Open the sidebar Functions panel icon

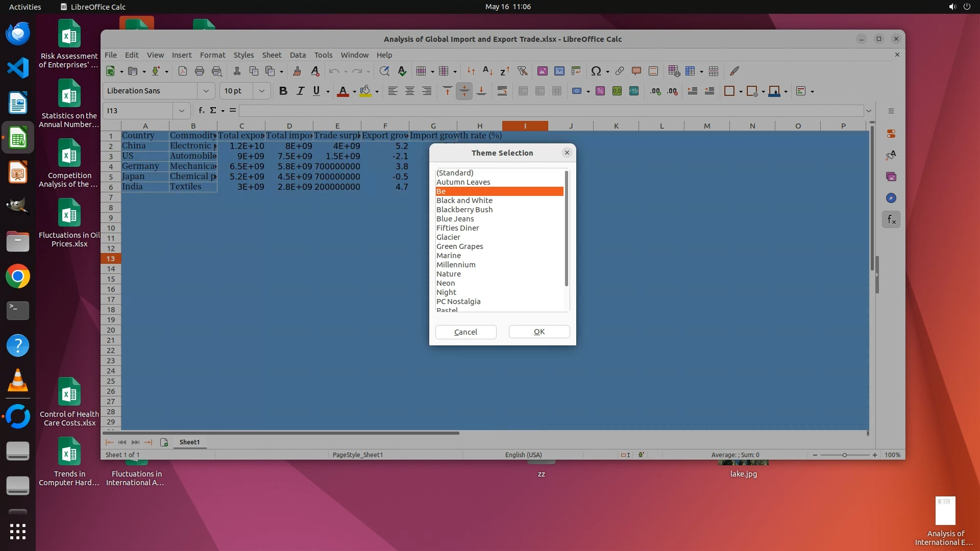click(x=891, y=220)
